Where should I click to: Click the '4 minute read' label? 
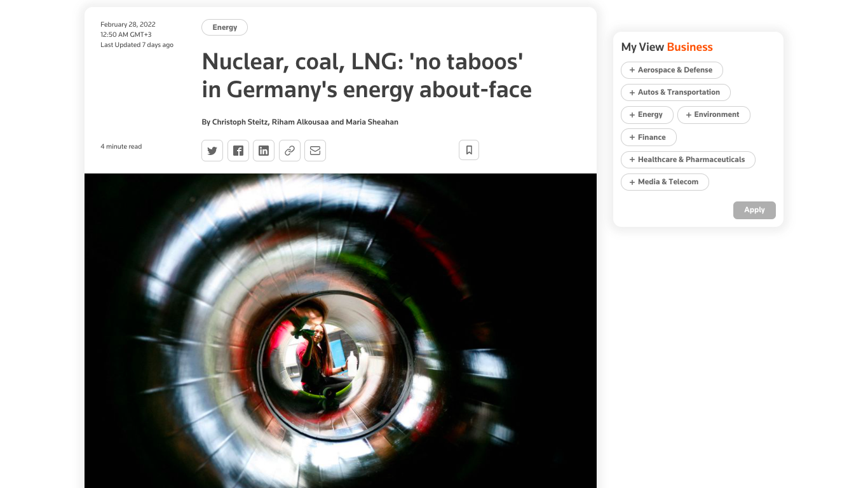click(121, 147)
